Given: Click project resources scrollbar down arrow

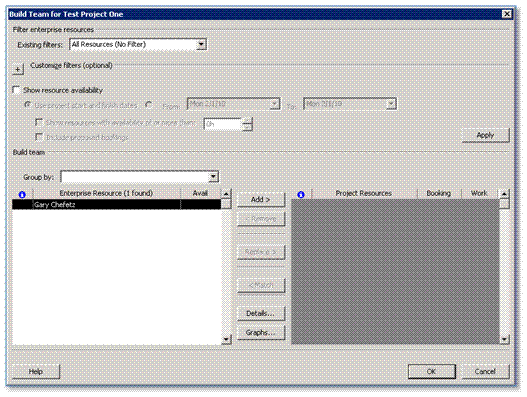Looking at the screenshot, I should coord(504,339).
